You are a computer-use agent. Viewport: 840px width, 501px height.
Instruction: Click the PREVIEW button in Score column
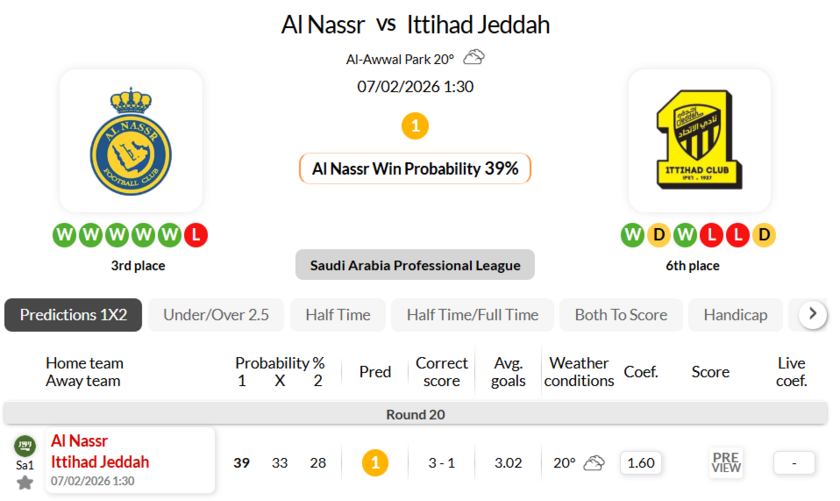coord(726,462)
